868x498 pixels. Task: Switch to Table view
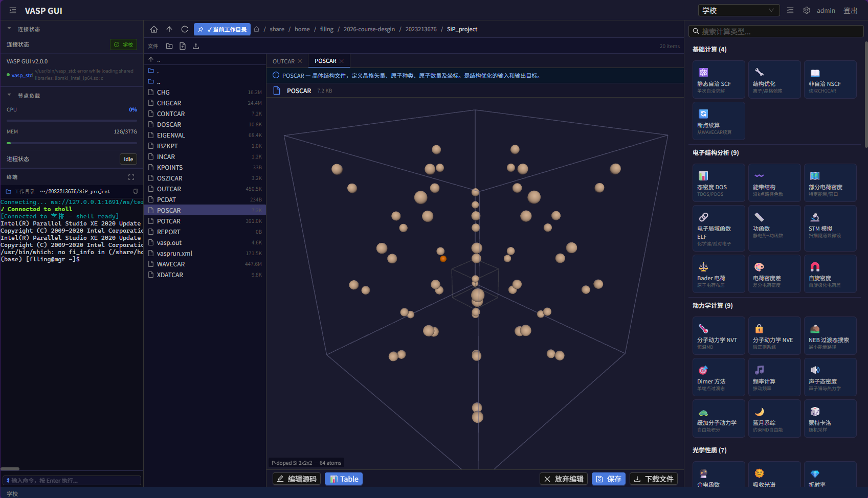pyautogui.click(x=344, y=479)
